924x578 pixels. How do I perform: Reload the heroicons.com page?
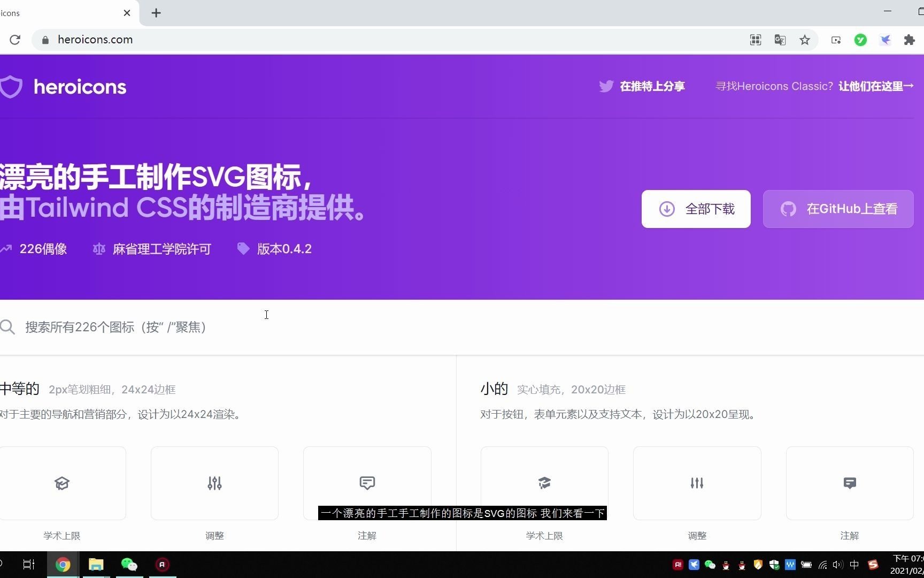coord(15,40)
